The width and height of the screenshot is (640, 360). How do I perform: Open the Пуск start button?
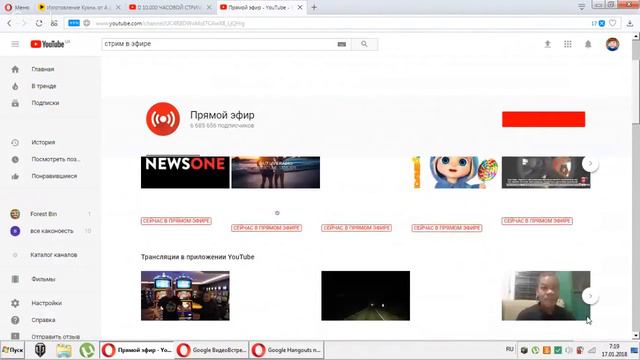13,350
